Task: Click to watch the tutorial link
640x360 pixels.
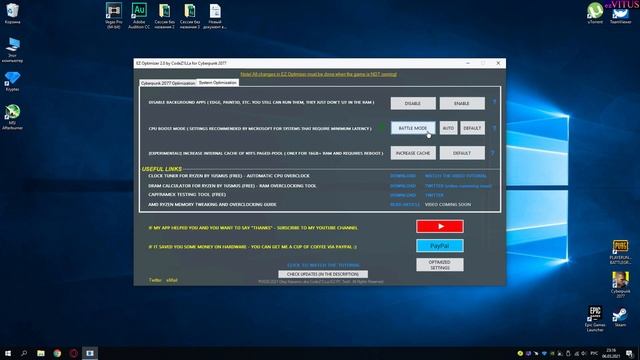Action: point(323,265)
